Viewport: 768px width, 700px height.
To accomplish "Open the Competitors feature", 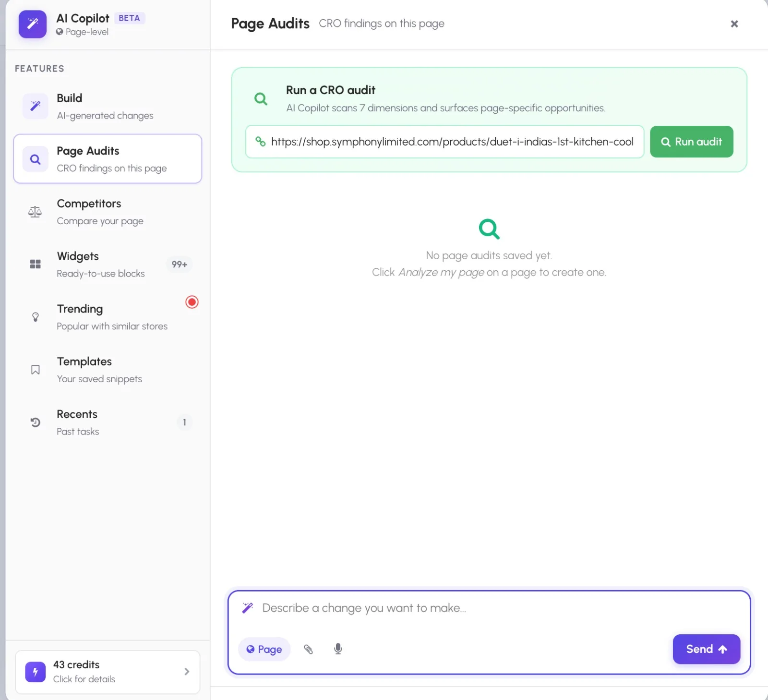I will point(108,212).
